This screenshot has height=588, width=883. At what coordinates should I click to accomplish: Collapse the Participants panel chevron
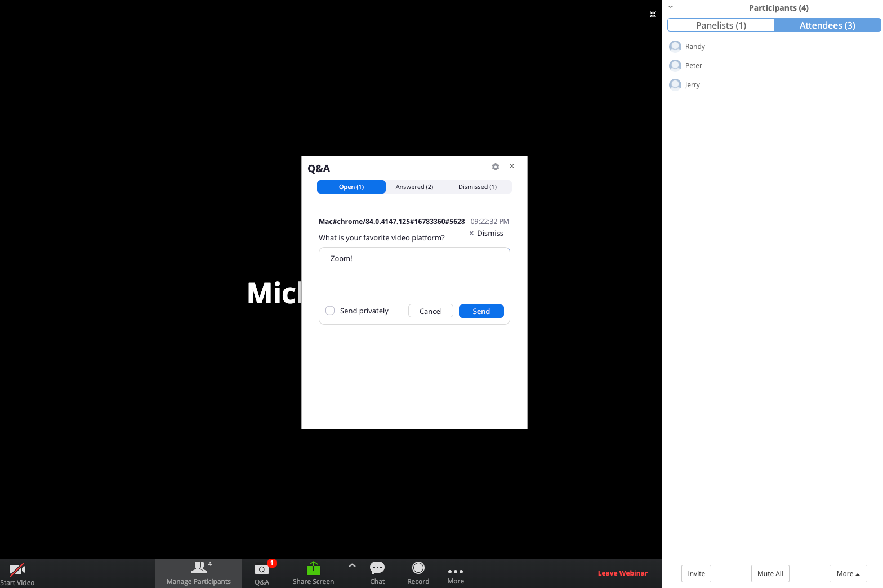click(x=671, y=7)
